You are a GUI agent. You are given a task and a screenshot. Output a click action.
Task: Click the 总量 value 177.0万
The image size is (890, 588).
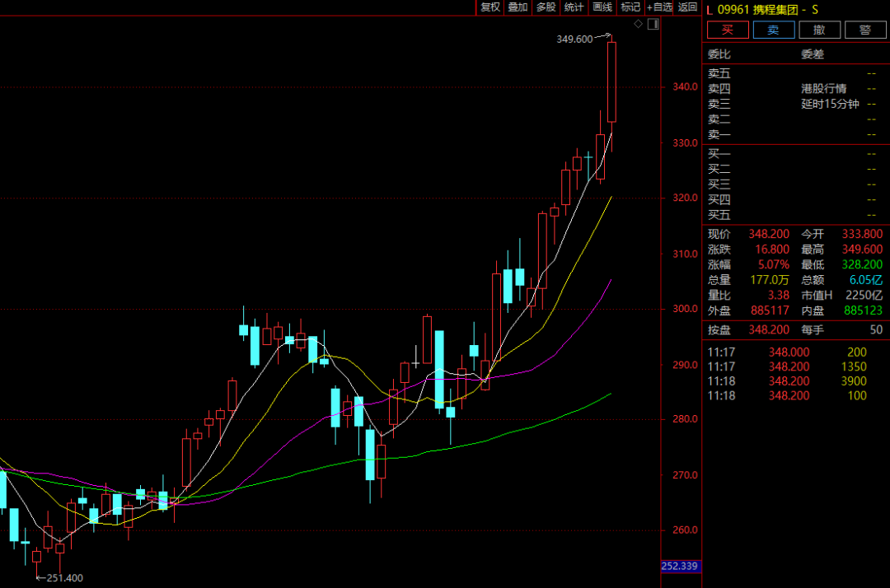tap(770, 280)
